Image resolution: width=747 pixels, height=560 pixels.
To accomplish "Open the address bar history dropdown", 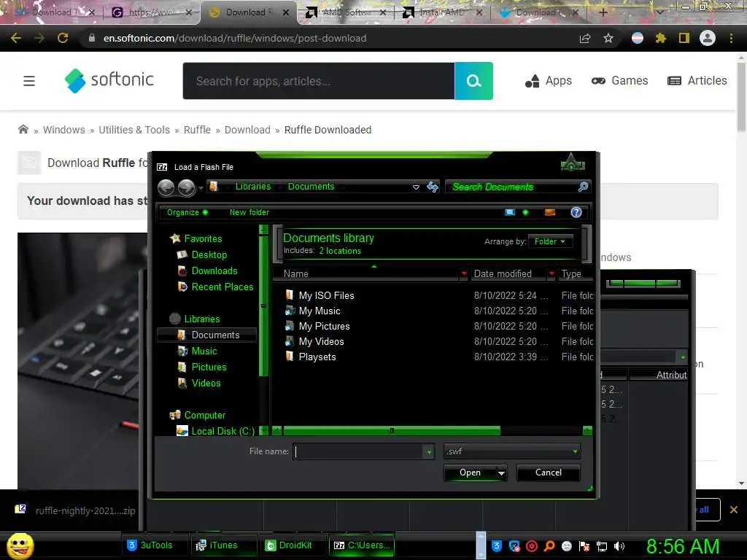I will click(x=416, y=187).
